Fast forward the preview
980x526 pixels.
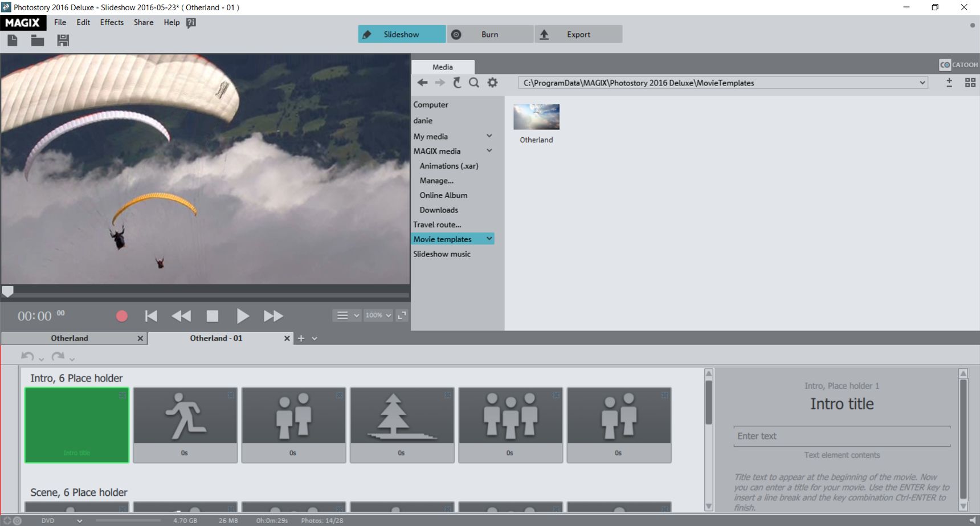pyautogui.click(x=273, y=316)
